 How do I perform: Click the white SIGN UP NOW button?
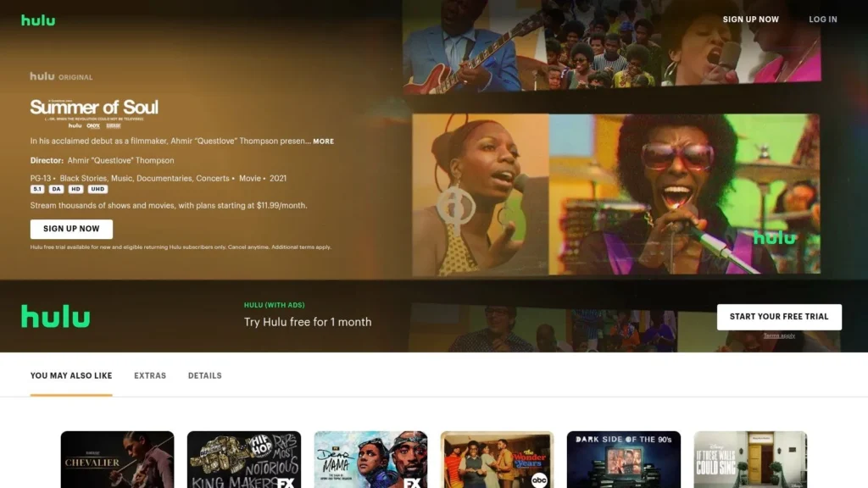coord(71,229)
